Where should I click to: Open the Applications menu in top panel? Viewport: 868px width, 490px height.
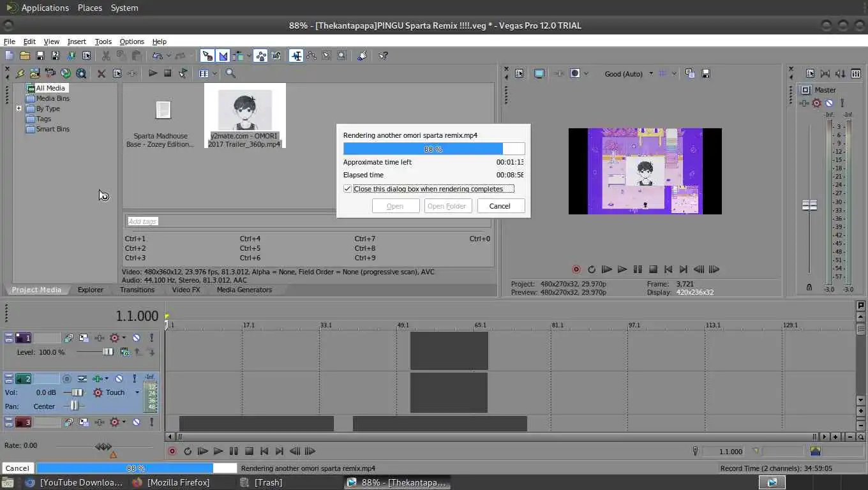pos(45,8)
